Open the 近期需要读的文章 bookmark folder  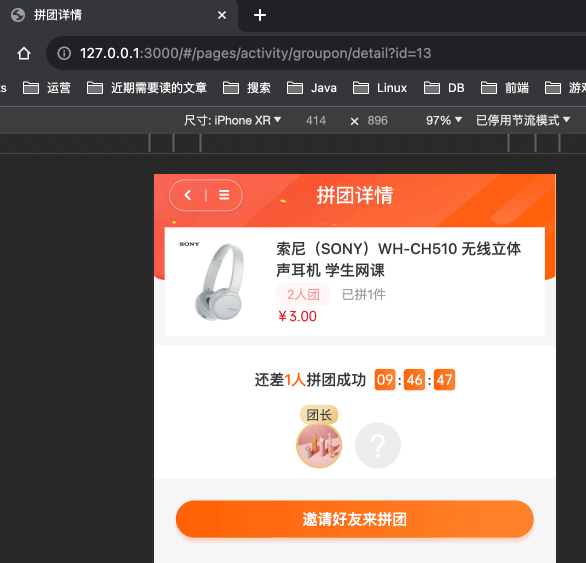point(147,88)
